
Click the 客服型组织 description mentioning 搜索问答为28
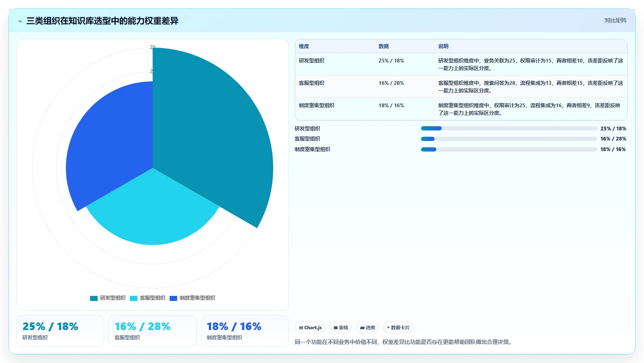pos(531,87)
